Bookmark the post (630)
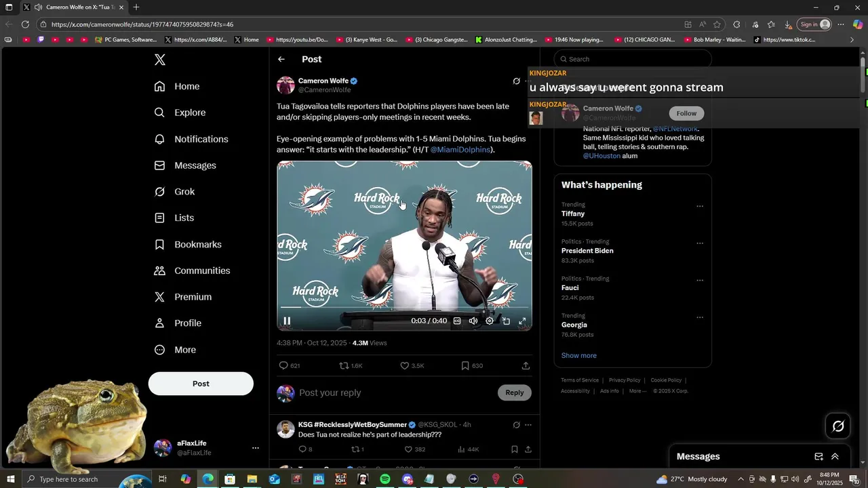 (472, 366)
